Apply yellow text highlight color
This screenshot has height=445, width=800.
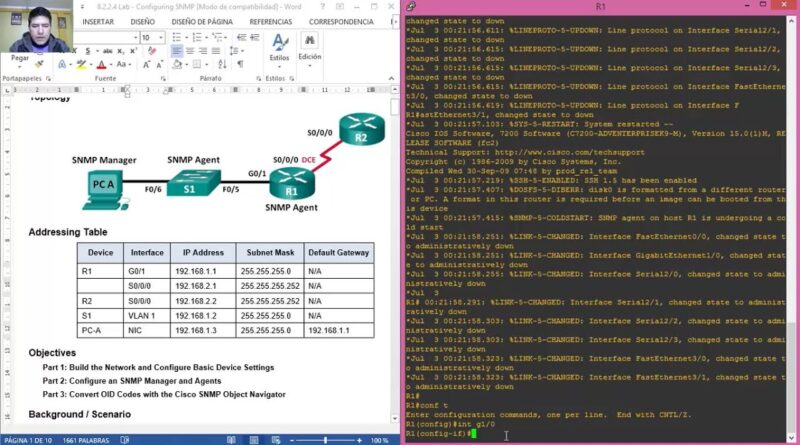[81, 64]
